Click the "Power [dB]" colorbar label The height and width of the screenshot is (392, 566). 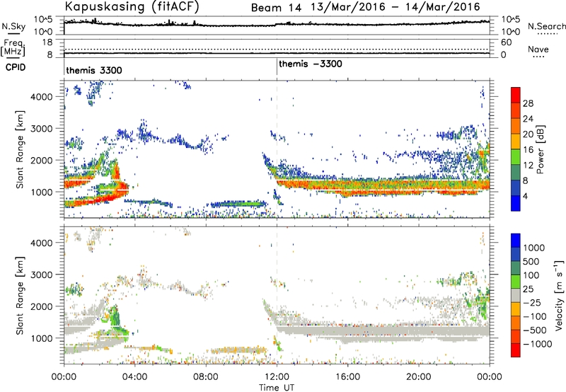[x=540, y=149]
